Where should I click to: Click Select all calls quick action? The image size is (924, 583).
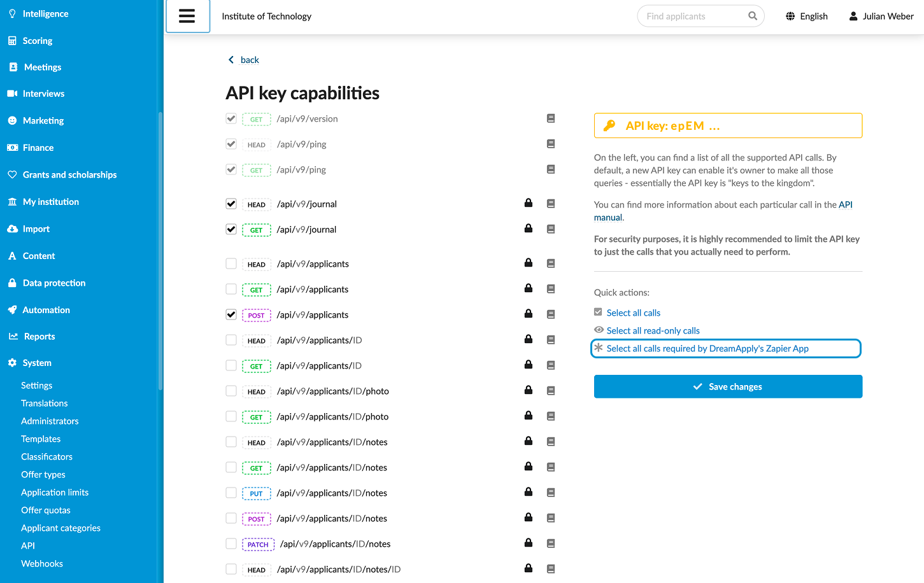(634, 313)
